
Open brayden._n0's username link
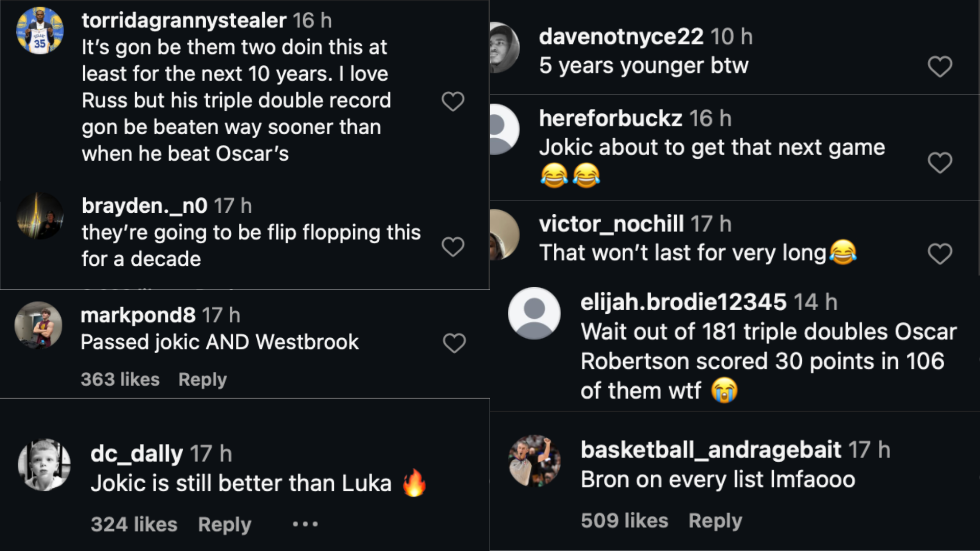pyautogui.click(x=144, y=206)
